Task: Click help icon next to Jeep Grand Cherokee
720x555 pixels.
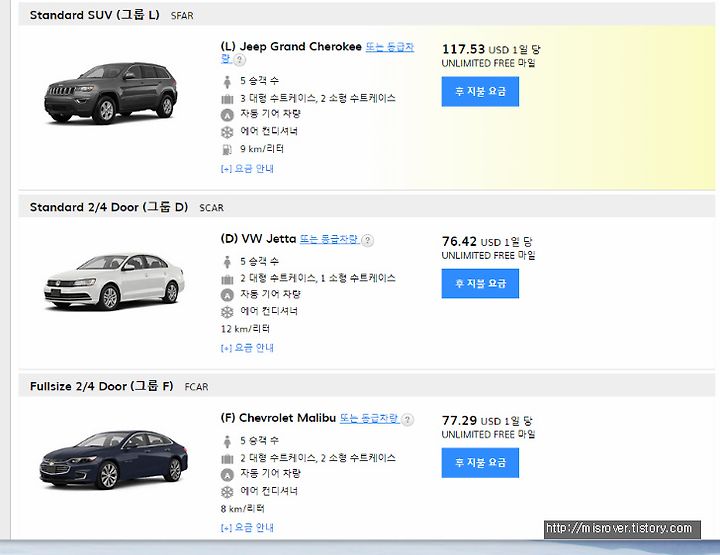Action: tap(240, 60)
